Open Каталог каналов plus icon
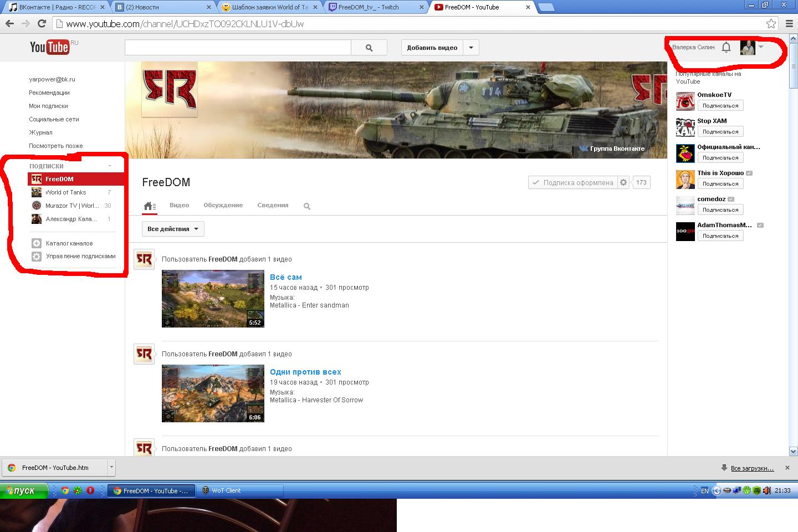The width and height of the screenshot is (798, 532). [37, 243]
